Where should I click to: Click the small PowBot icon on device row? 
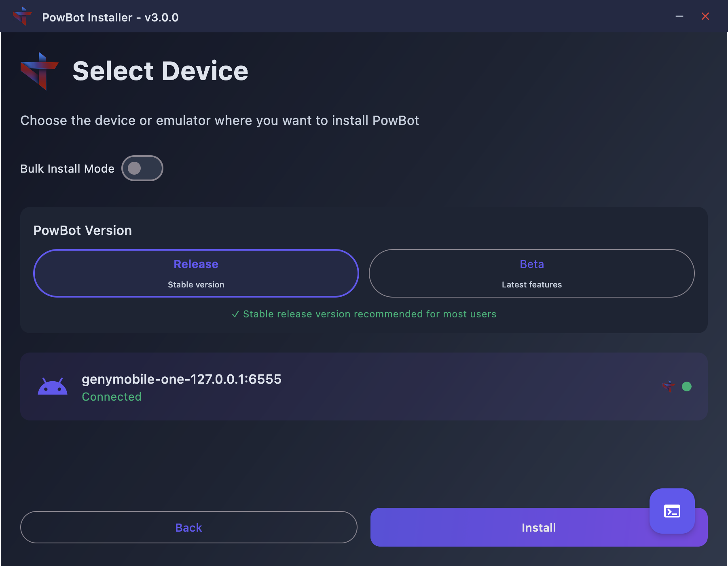669,386
